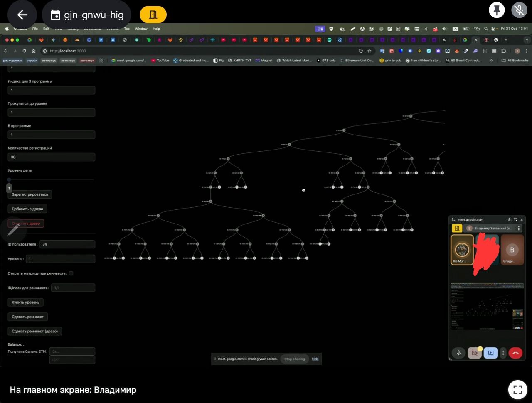The width and height of the screenshot is (532, 403).
Task: Bookmark the page with the star icon
Action: click(369, 51)
